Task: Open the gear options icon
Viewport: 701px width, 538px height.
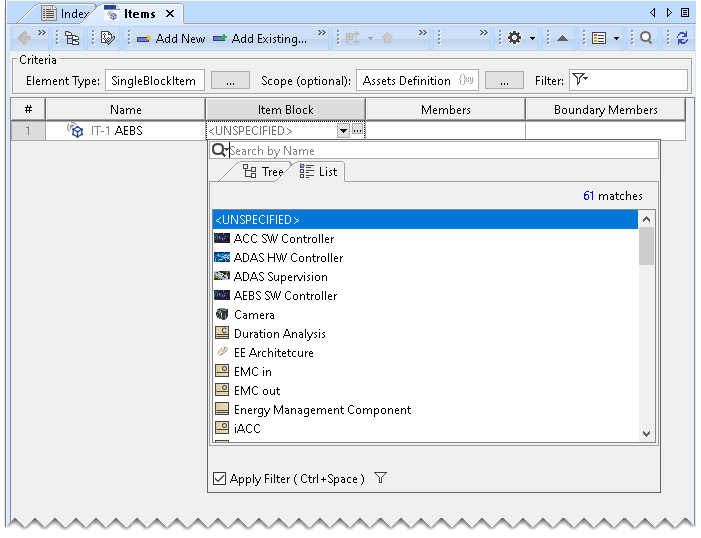Action: (x=514, y=38)
